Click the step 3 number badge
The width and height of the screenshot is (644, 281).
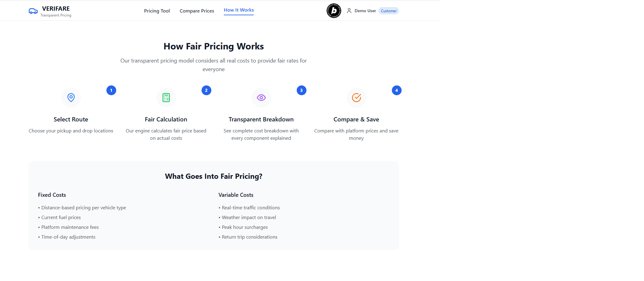point(302,90)
